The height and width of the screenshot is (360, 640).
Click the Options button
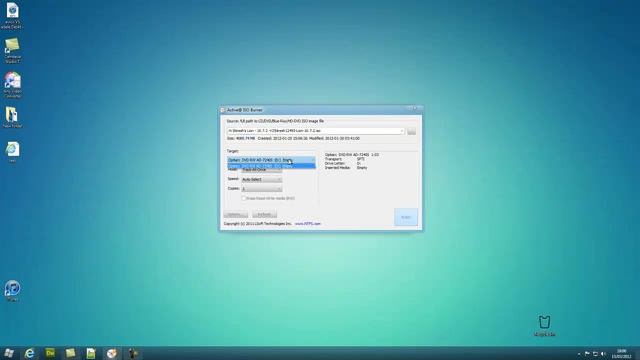coord(236,215)
